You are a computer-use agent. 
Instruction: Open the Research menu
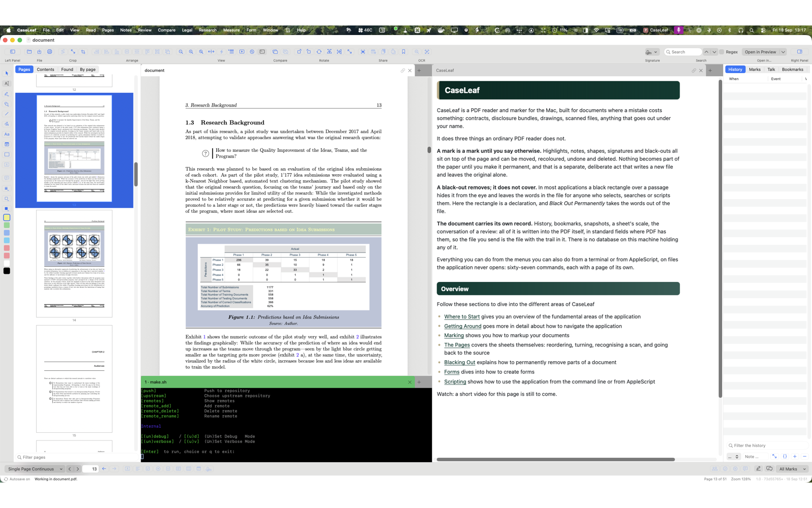[208, 30]
